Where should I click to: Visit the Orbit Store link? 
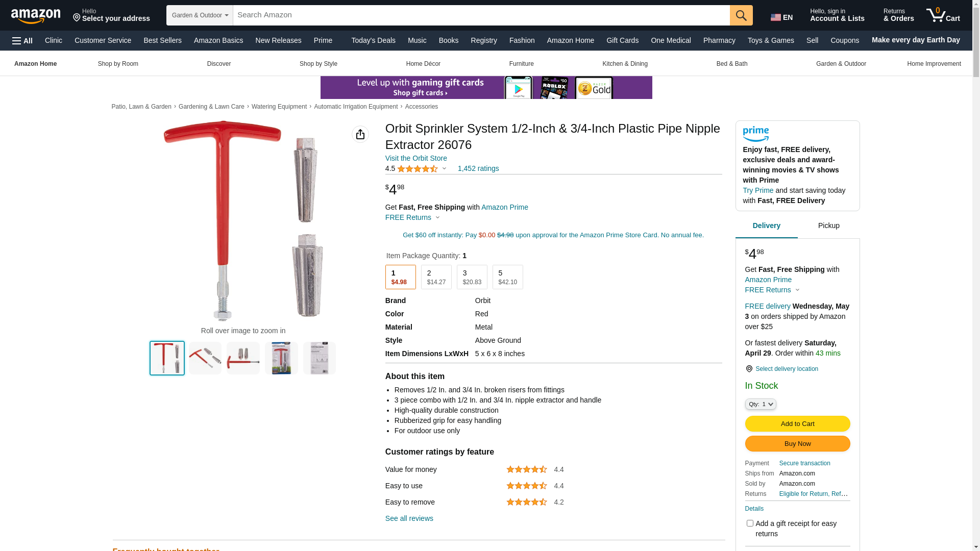point(416,158)
